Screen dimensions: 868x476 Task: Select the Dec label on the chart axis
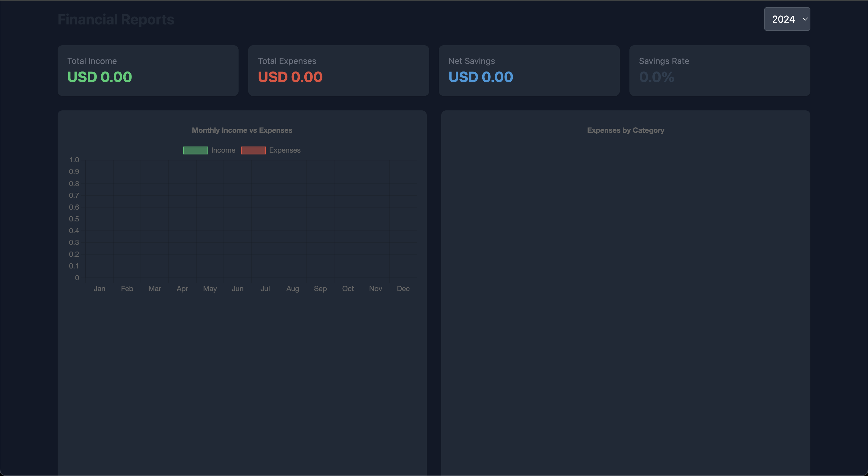point(403,289)
